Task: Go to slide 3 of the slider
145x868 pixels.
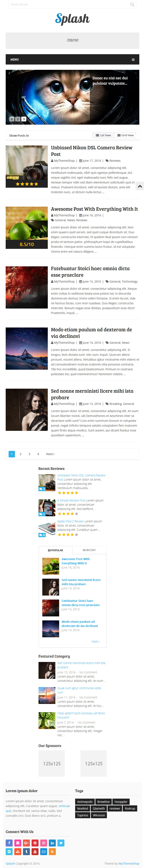Action: tap(24, 119)
